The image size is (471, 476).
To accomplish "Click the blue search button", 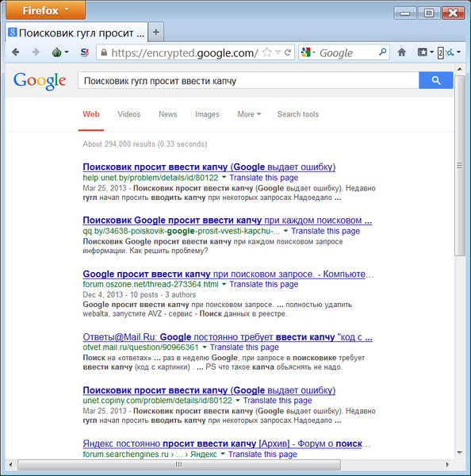I will click(x=436, y=80).
